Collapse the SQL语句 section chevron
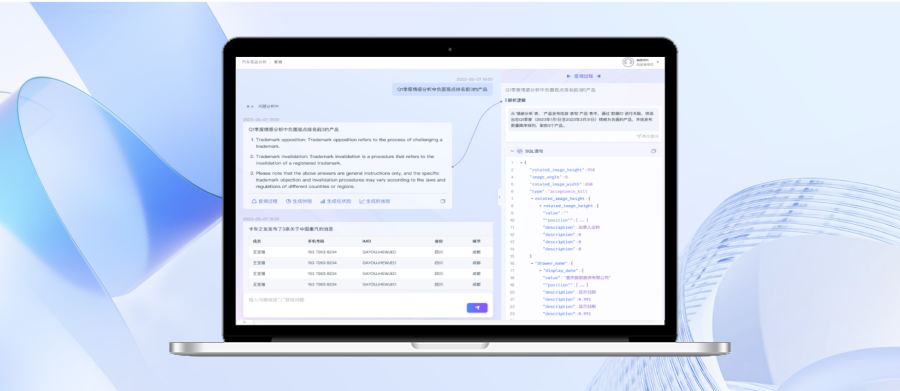The image size is (900, 391). 513,152
